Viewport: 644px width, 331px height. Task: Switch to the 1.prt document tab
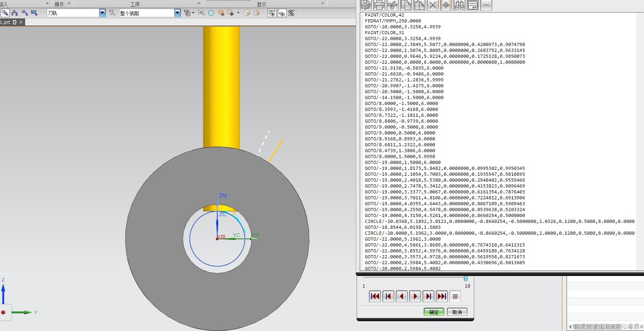[x=6, y=22]
